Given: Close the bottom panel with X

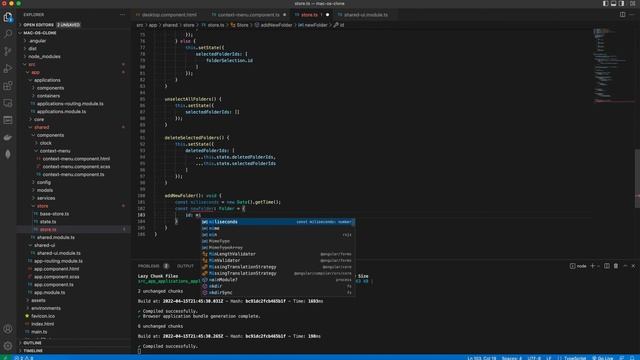Looking at the screenshot, I should tap(633, 266).
